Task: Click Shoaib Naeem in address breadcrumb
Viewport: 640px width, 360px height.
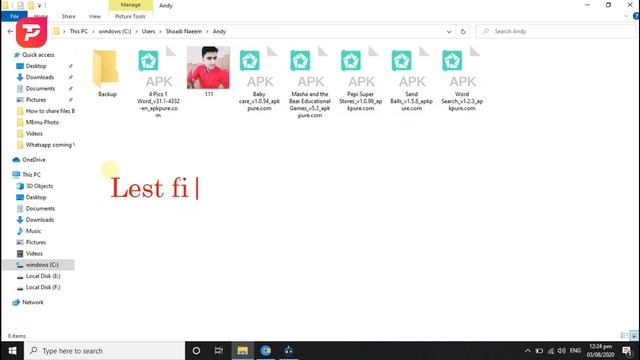Action: 184,31
